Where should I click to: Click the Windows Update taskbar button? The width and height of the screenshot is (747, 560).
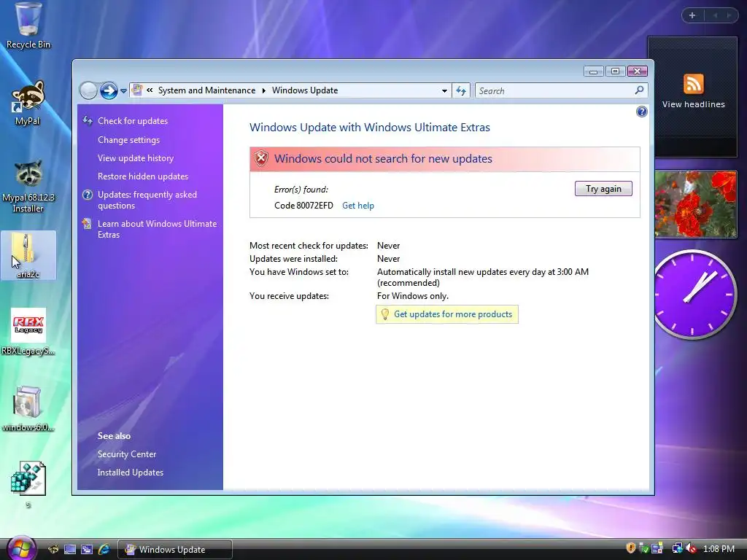pos(175,550)
